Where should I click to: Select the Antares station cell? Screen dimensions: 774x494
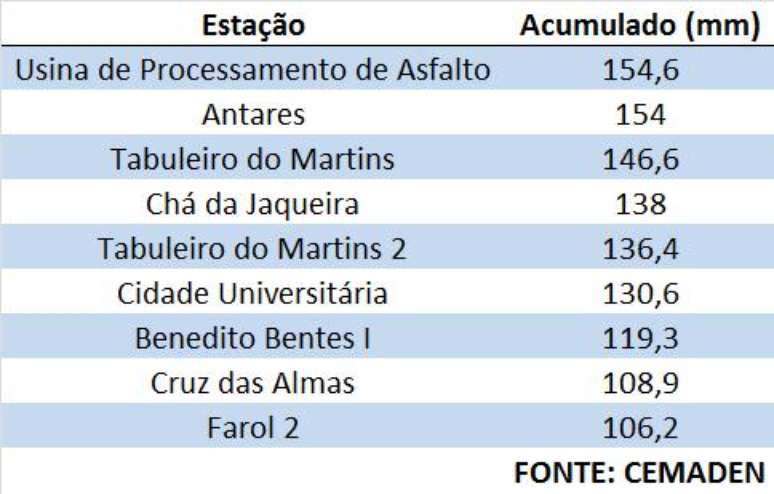(253, 115)
